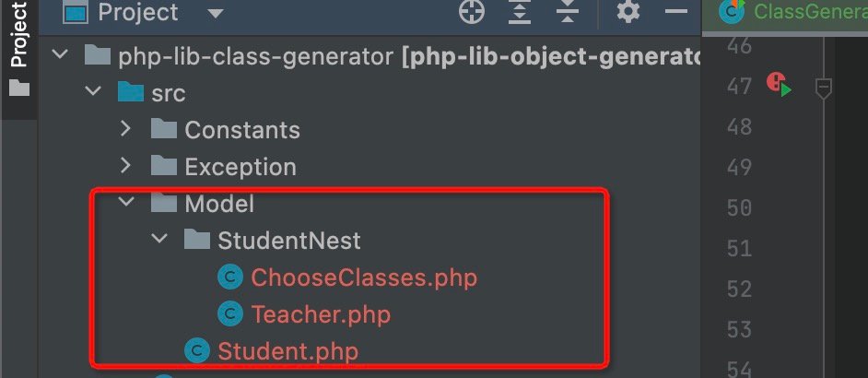Collapse the Model folder chevron
This screenshot has height=378, width=868.
pyautogui.click(x=126, y=204)
